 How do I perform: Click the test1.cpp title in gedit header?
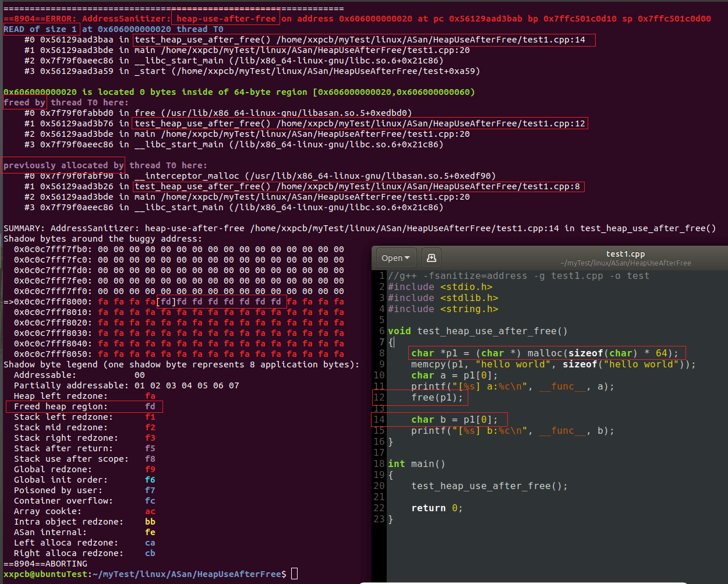[x=625, y=254]
